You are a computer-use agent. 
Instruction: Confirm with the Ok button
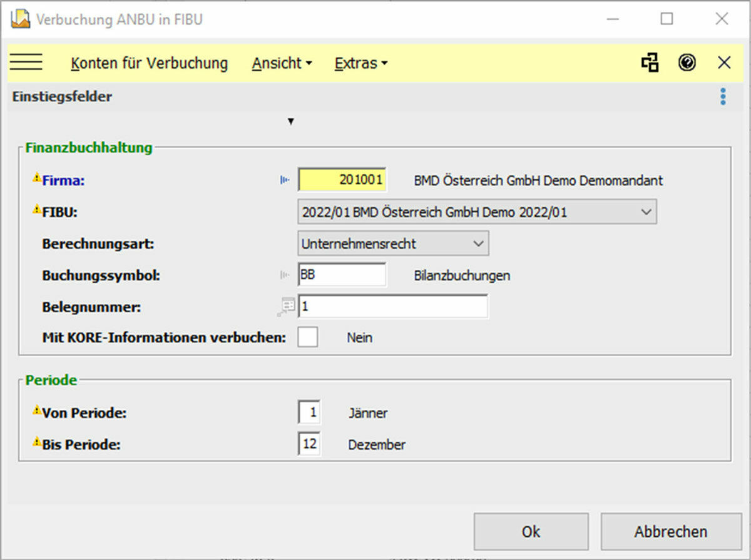(x=531, y=532)
